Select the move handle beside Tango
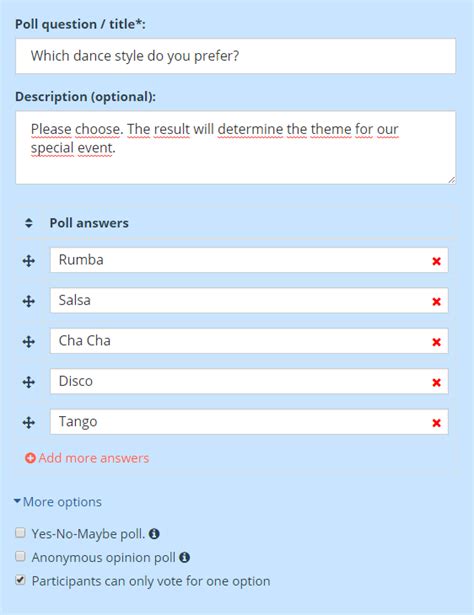 [x=29, y=422]
